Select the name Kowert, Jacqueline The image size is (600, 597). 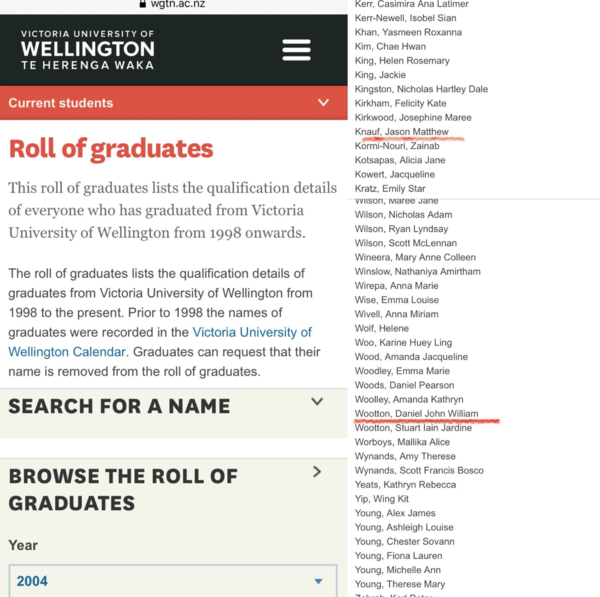[395, 174]
